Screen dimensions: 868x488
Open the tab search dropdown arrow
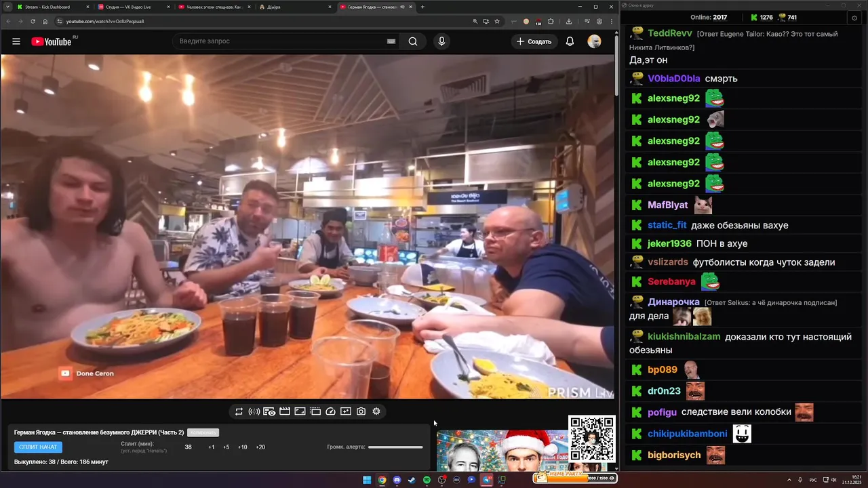pos(7,7)
